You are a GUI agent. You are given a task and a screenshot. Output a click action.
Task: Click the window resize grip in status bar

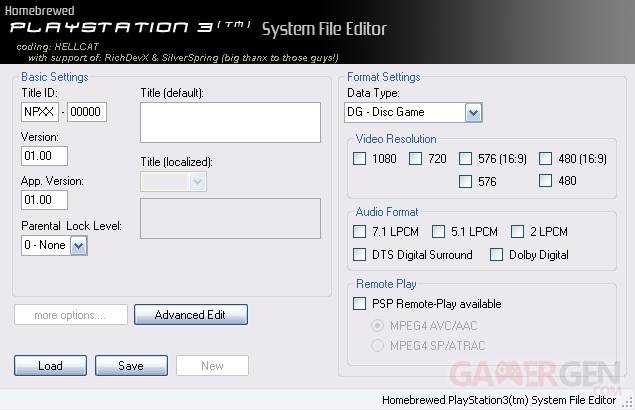(x=628, y=402)
